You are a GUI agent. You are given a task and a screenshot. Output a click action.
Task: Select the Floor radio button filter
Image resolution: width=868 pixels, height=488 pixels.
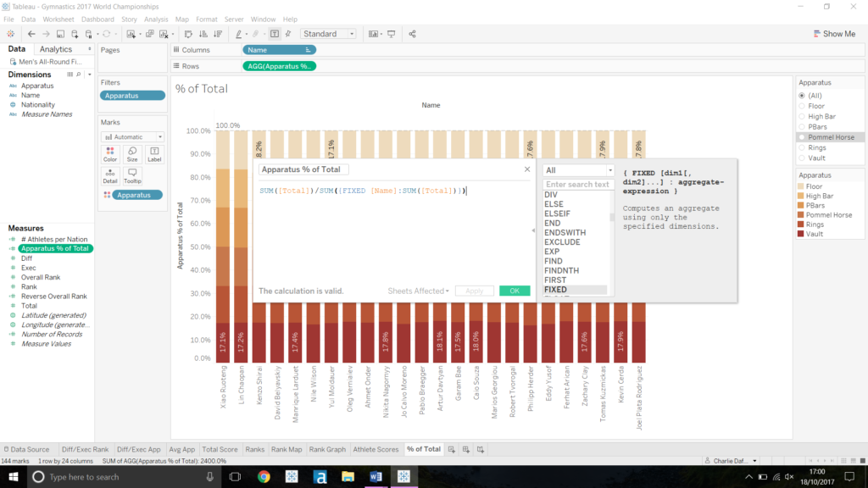802,106
